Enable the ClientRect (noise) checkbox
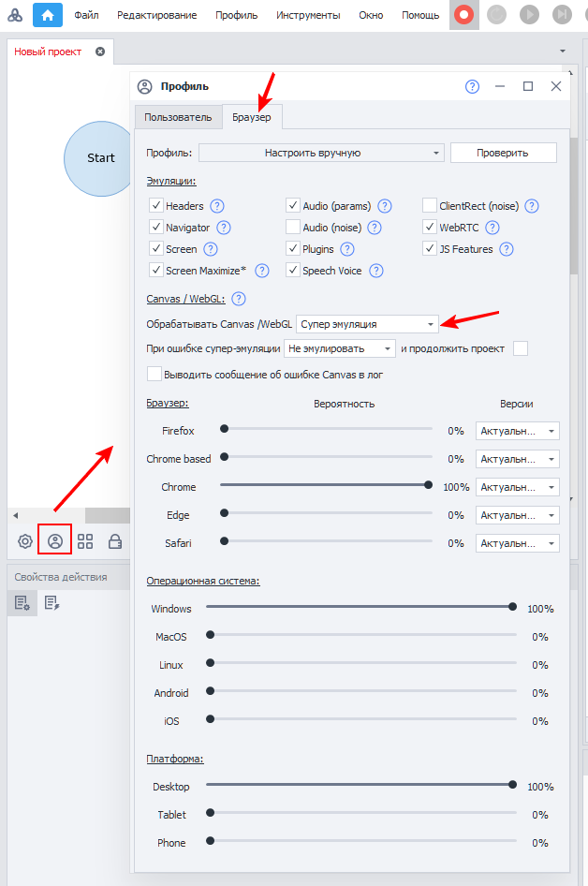Image resolution: width=588 pixels, height=886 pixels. [x=430, y=206]
